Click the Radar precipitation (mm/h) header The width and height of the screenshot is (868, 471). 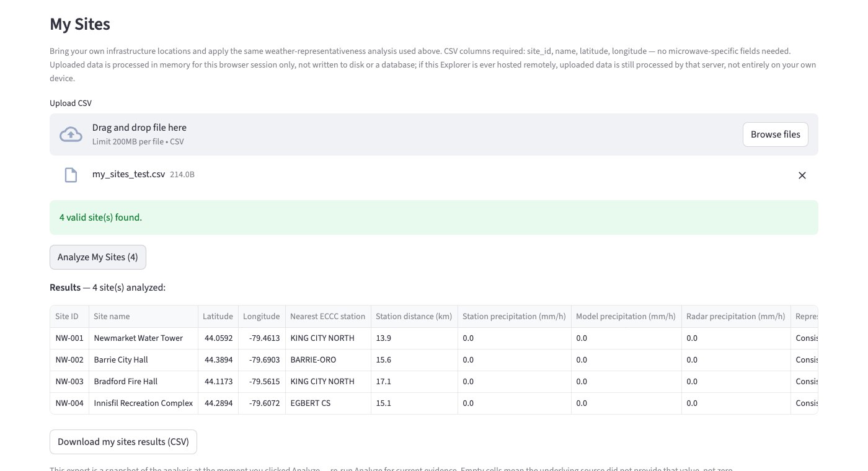coord(737,316)
